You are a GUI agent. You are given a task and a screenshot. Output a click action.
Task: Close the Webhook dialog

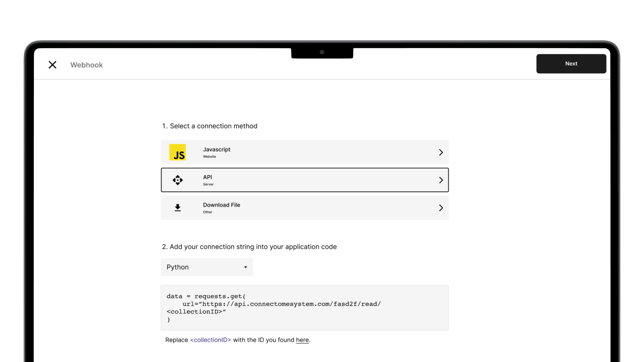(x=52, y=65)
